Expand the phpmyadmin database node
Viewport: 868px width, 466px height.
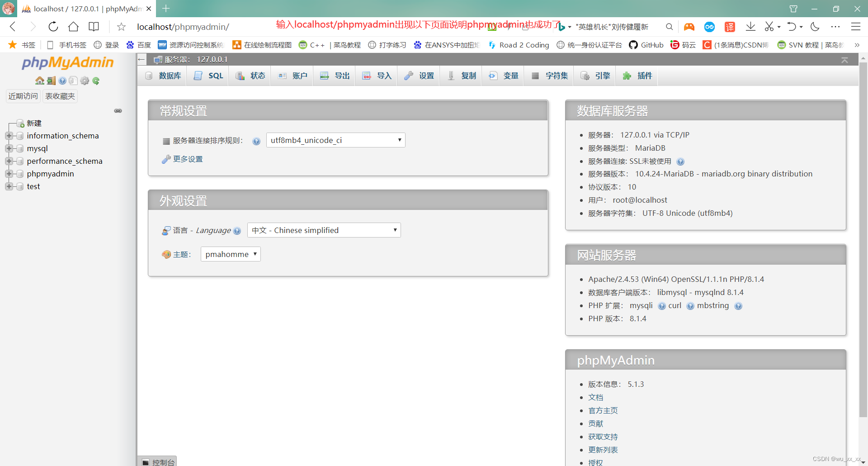tap(9, 174)
